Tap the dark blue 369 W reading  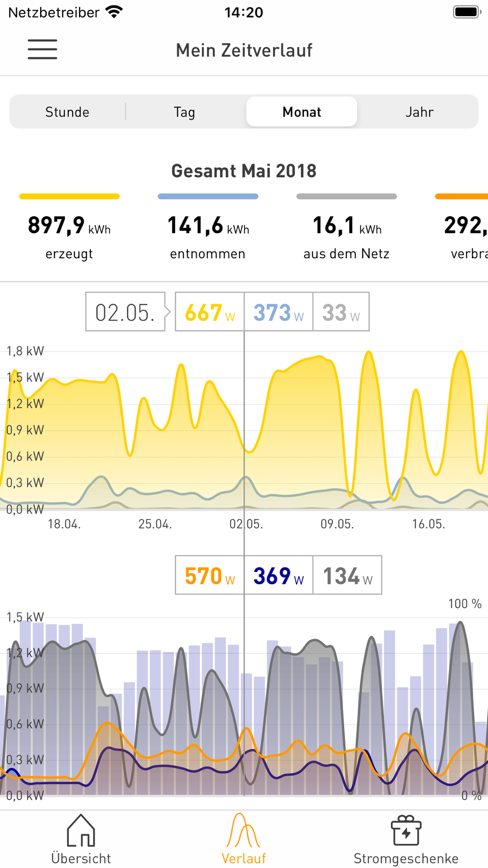pos(279,575)
